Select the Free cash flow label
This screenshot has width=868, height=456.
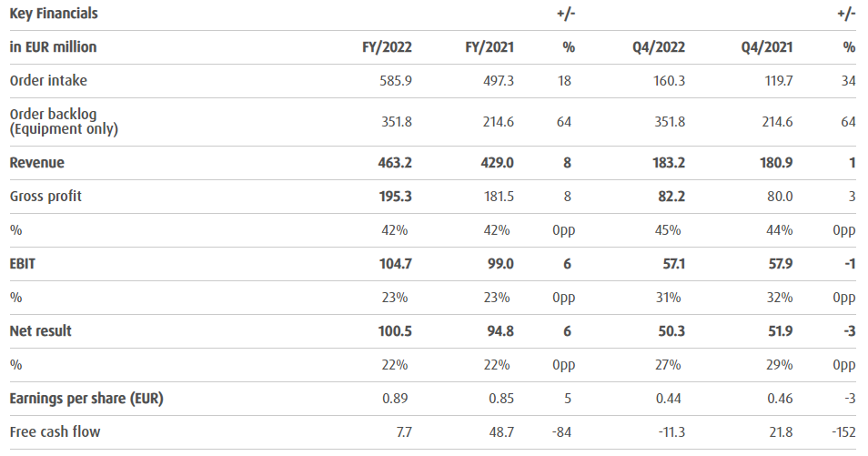point(55,432)
